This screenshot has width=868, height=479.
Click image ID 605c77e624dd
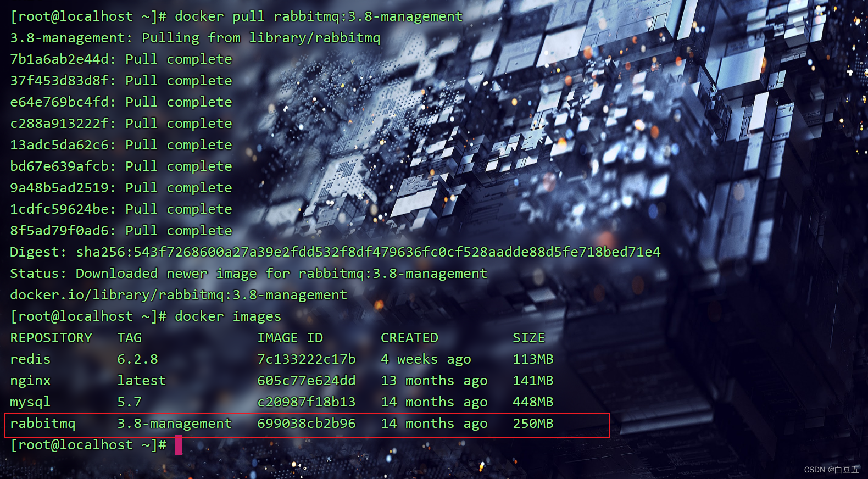coord(307,381)
